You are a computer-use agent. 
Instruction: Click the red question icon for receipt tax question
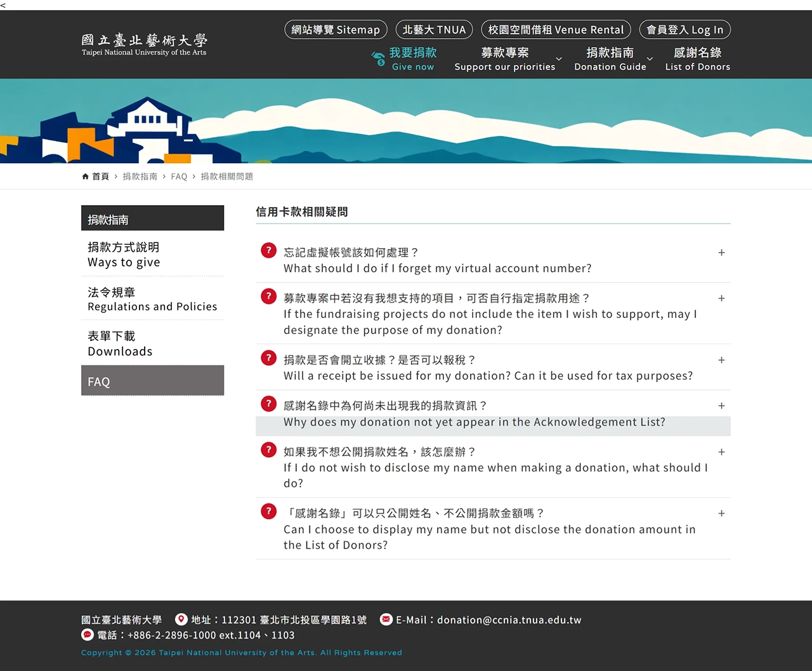[268, 357]
